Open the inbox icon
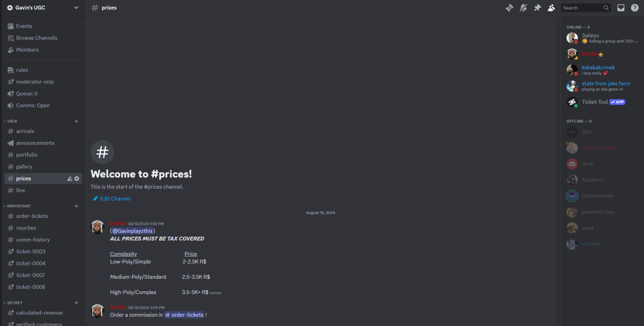Viewport: 644px width, 326px height. point(621,8)
